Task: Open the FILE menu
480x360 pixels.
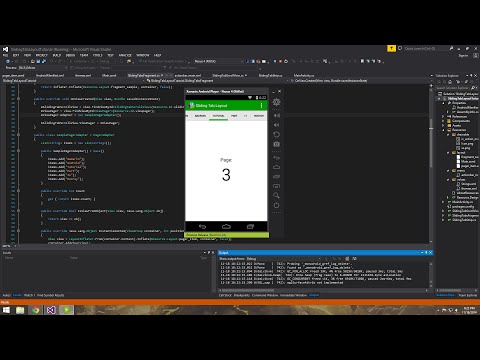Action: tap(5, 55)
